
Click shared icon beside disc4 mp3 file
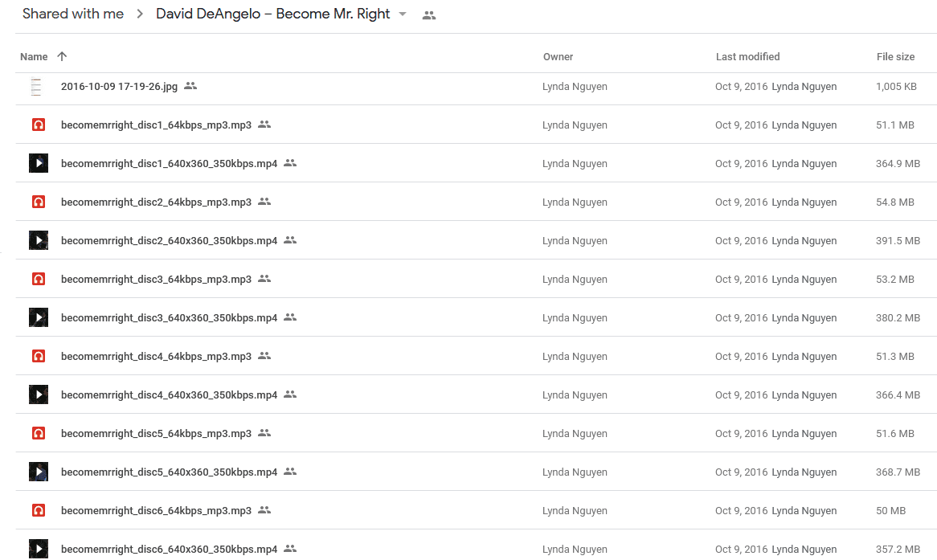264,356
